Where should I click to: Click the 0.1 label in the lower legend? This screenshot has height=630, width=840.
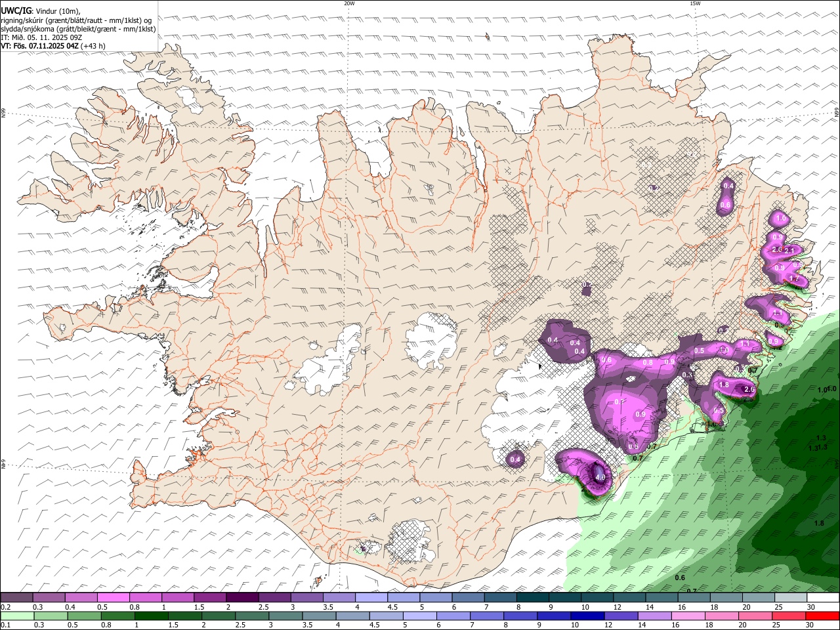tap(5, 625)
